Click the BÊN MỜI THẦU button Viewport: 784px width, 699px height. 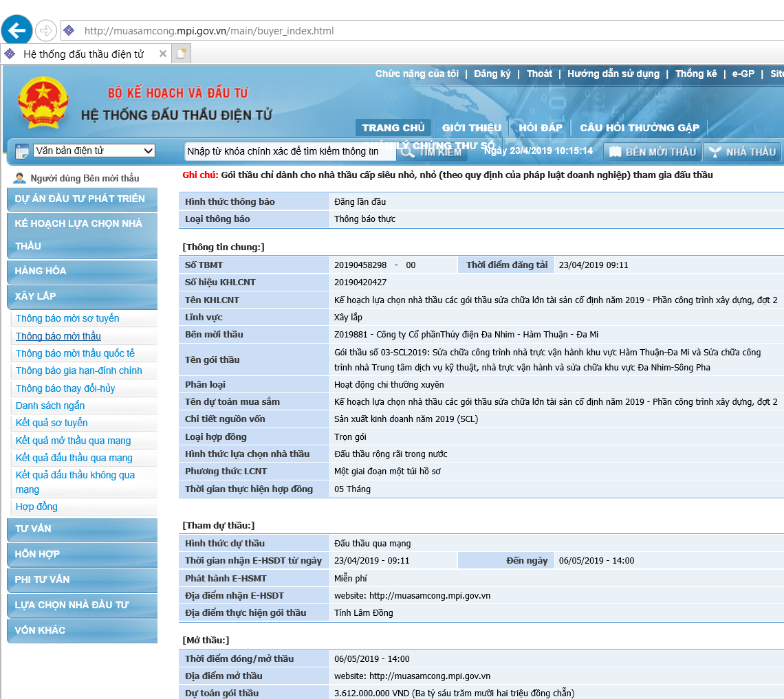pos(653,152)
